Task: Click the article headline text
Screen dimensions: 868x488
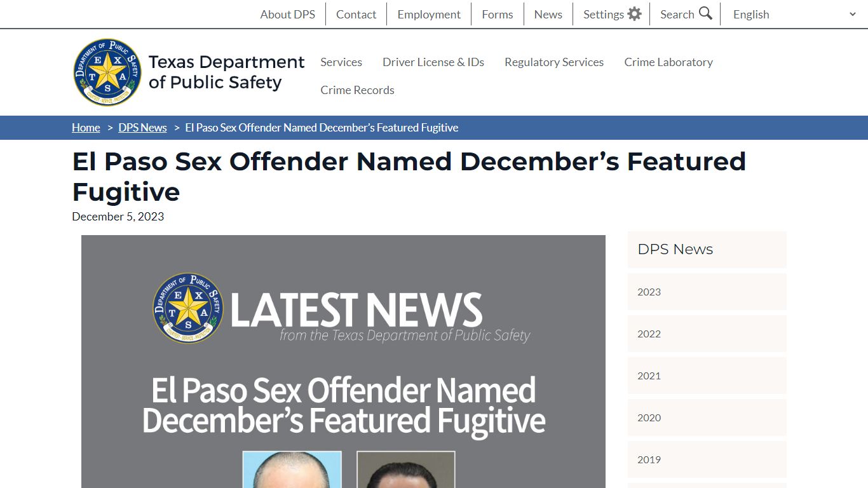Action: coord(409,177)
